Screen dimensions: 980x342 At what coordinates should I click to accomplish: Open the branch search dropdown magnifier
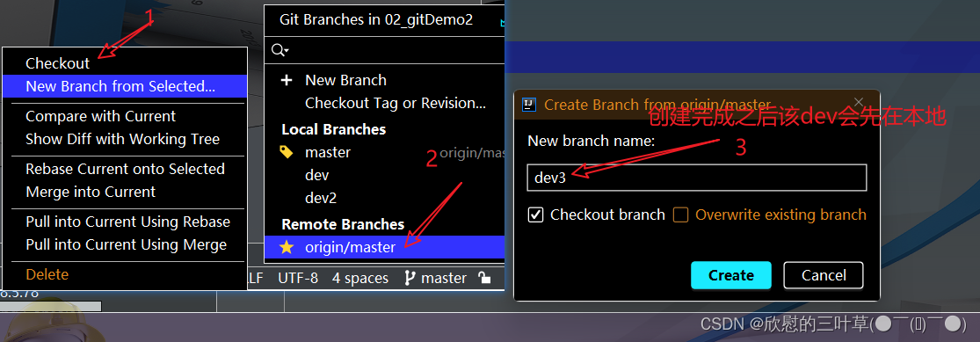280,50
